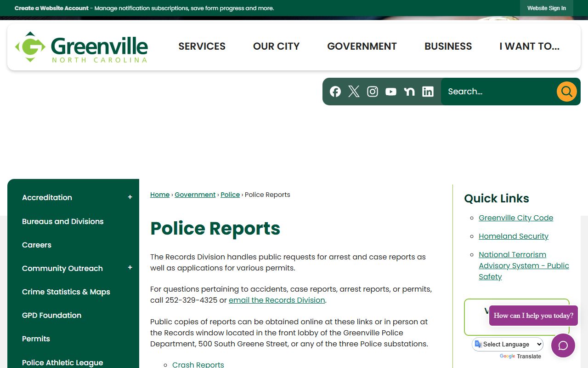Open the Services main menu

click(202, 46)
